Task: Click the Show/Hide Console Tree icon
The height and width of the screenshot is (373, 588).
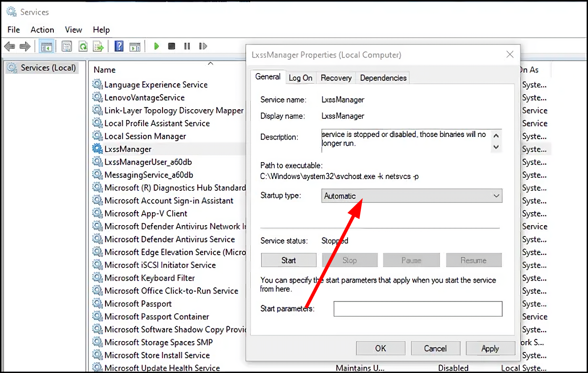Action: 46,46
